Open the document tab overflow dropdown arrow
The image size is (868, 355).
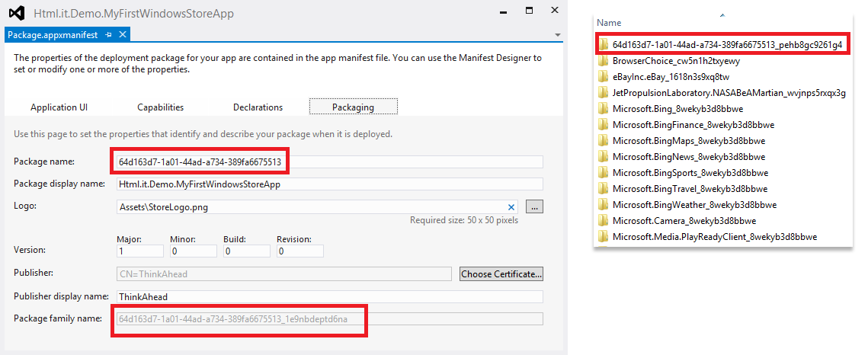click(x=557, y=35)
